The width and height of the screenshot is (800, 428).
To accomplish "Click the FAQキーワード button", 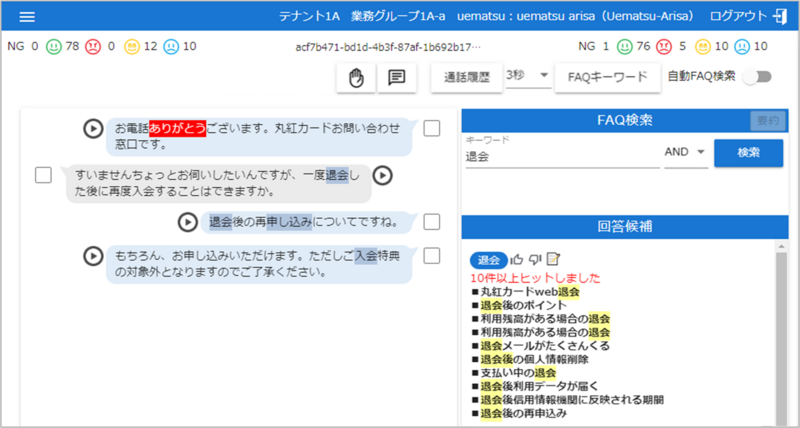I will [x=608, y=77].
